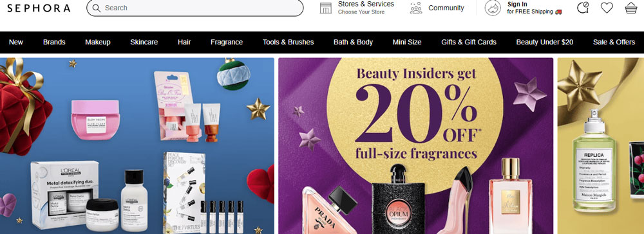
Task: Click the L'Oréal Metal detoxifying duo box
Action: [64, 194]
